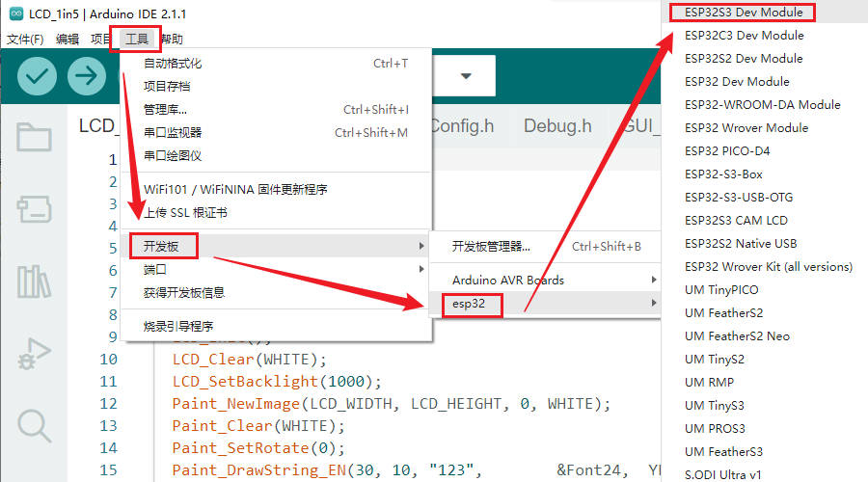The height and width of the screenshot is (482, 868).
Task: Choose 管理库... menu entry
Action: 276,110
